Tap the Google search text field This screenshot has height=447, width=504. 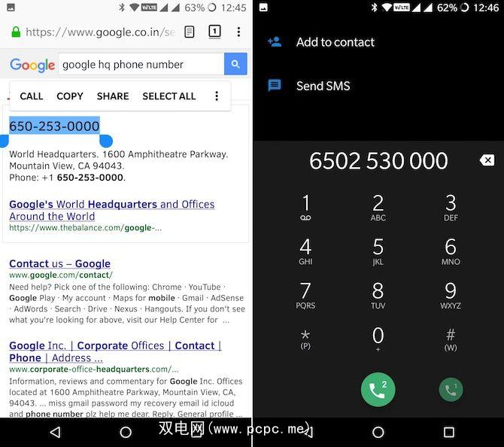(141, 64)
